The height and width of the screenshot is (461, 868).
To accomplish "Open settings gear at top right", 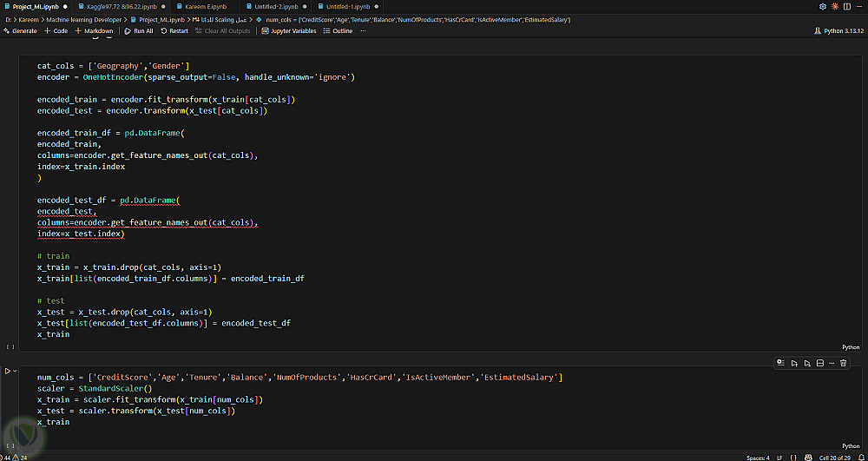I will [822, 7].
